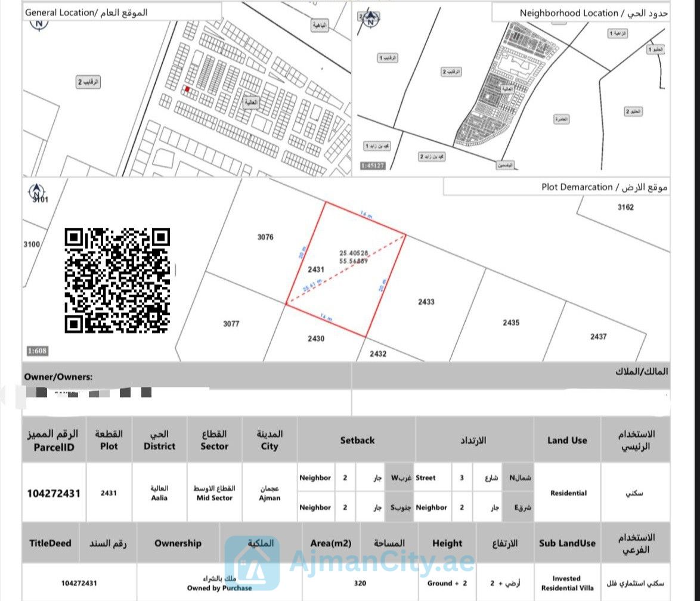The width and height of the screenshot is (700, 601).
Task: Click the Plot Demarcation header label
Action: coord(605,187)
